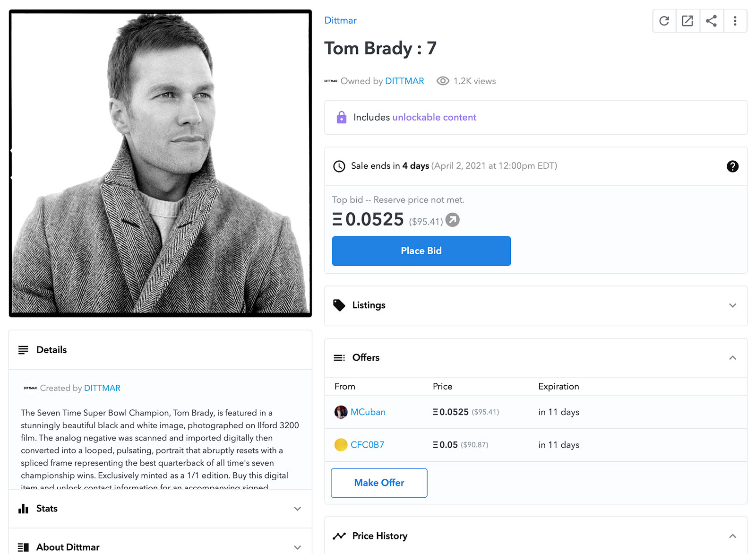Click the Make Offer button
Viewport: 756px width, 554px height.
pos(379,483)
